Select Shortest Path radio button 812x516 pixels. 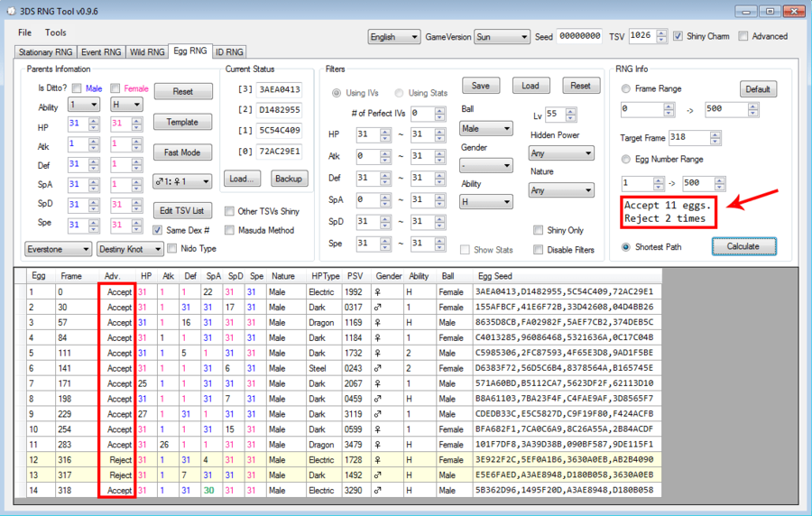point(625,247)
